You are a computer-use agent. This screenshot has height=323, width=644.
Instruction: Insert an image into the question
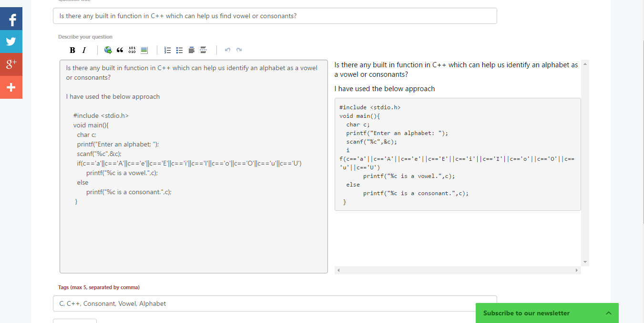(x=144, y=50)
